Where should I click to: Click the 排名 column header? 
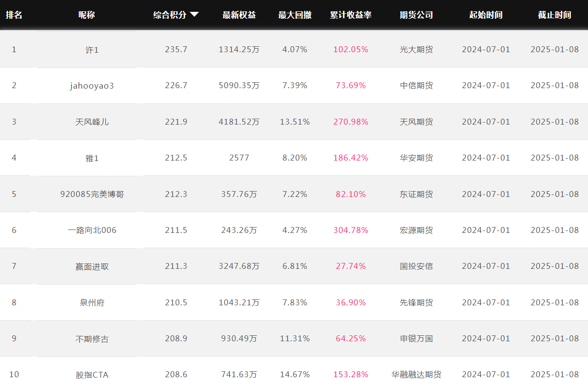14,15
